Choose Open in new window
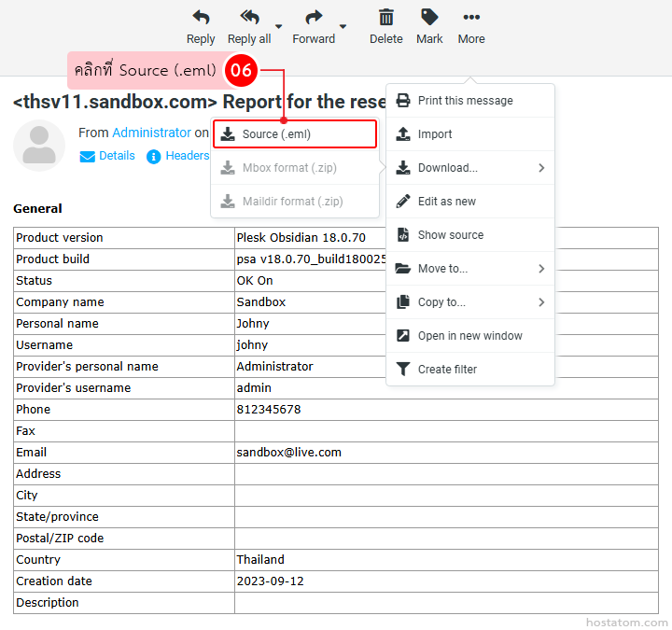672x630 pixels. [x=469, y=336]
